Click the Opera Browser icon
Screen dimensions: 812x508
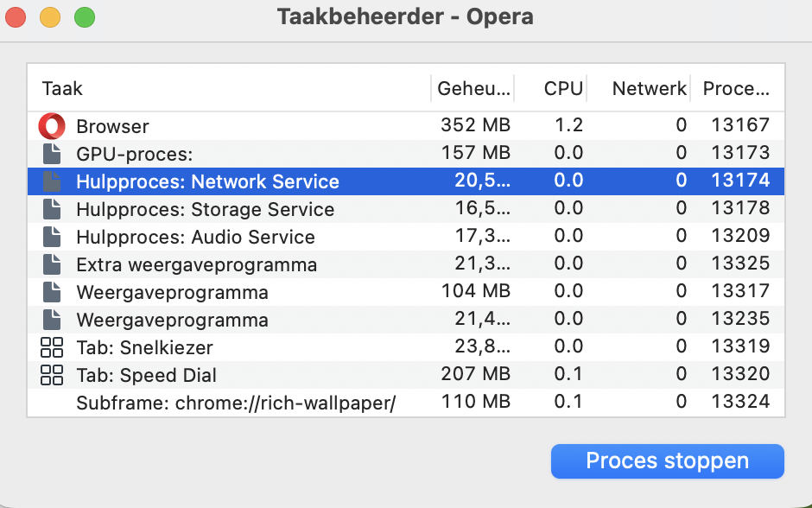51,125
